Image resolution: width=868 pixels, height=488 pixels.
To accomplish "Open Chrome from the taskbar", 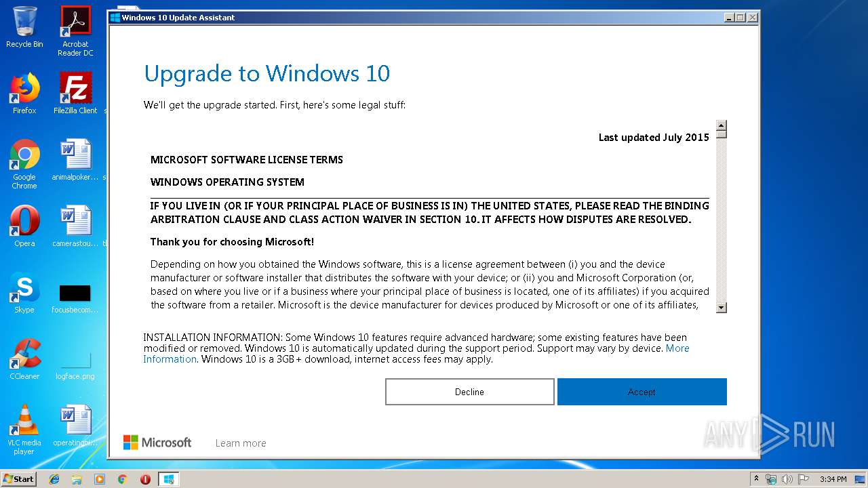I will 122,479.
